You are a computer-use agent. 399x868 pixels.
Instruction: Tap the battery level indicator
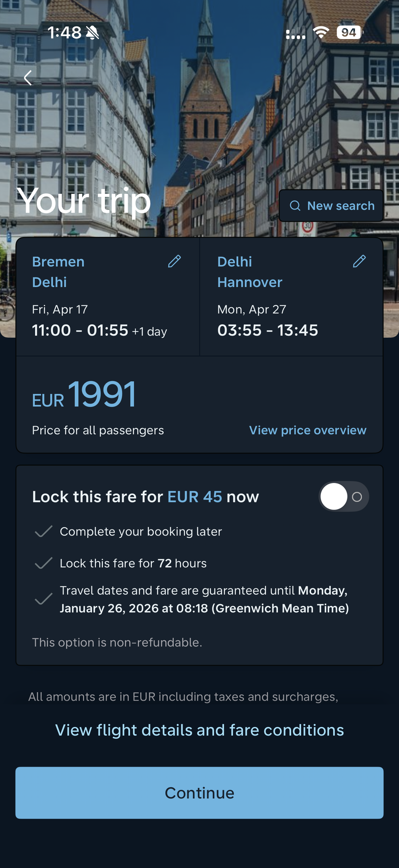(x=349, y=33)
